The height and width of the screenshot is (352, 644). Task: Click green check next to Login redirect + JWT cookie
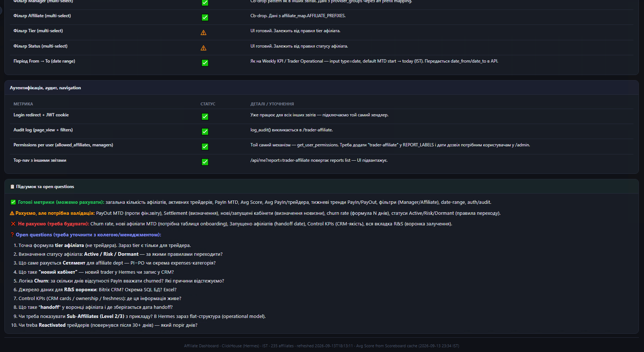(x=205, y=116)
